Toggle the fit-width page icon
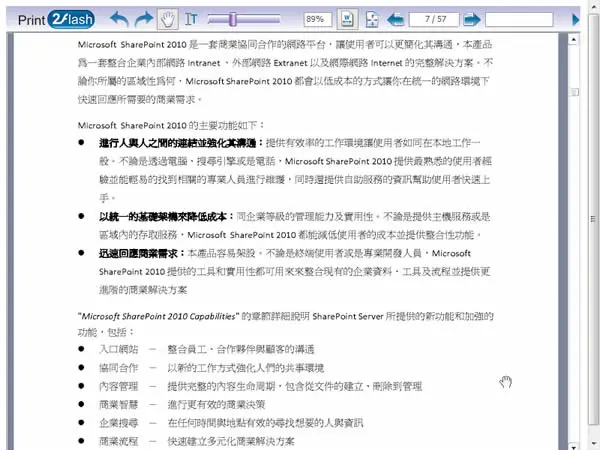This screenshot has width=600, height=450. 347,19
